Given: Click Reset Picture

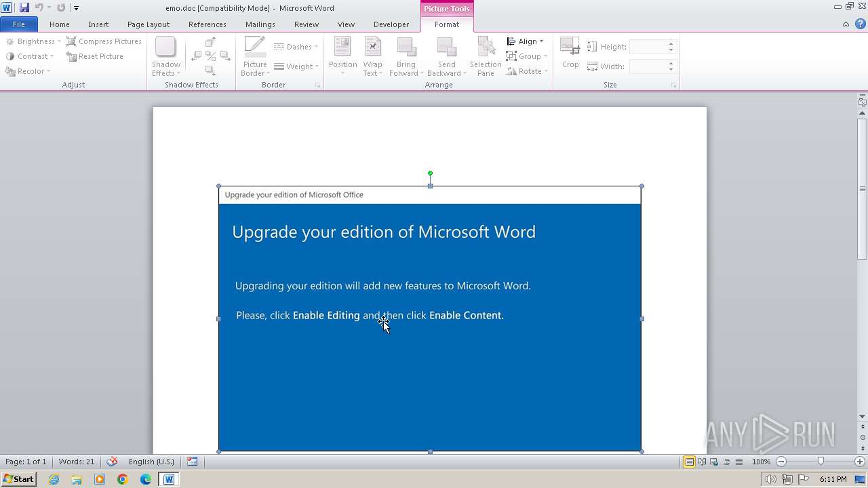Looking at the screenshot, I should coord(94,56).
